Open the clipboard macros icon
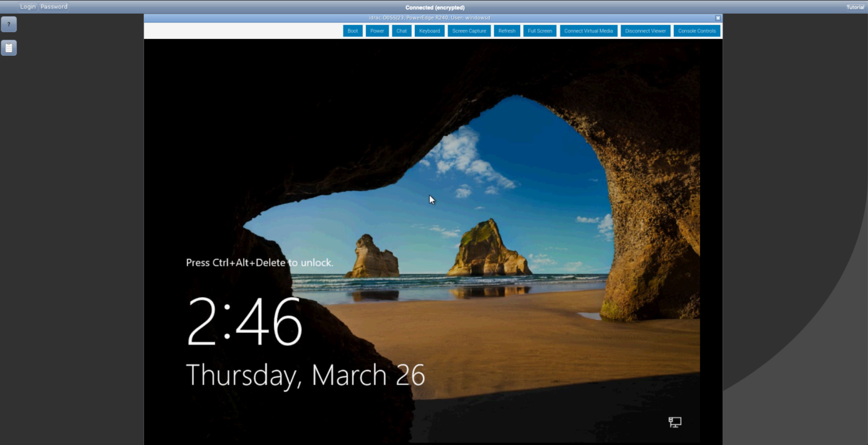The image size is (868, 445). [9, 47]
